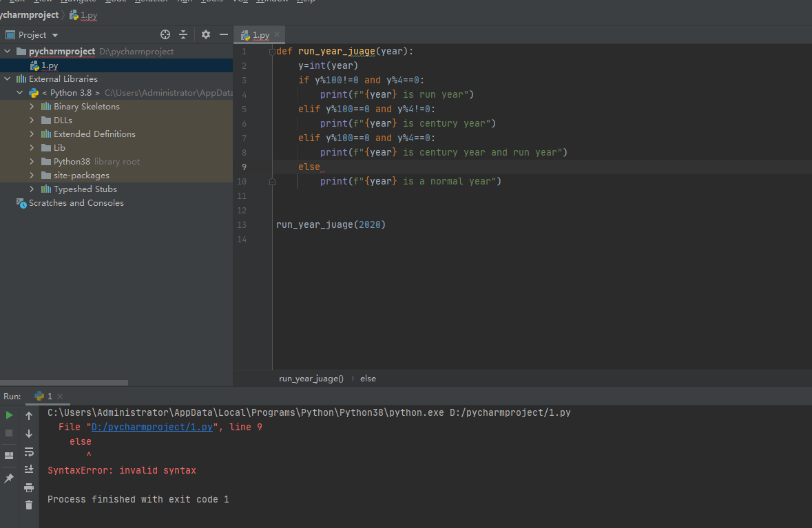Expand the Binary Skeletons node
The height and width of the screenshot is (528, 812).
click(x=32, y=107)
